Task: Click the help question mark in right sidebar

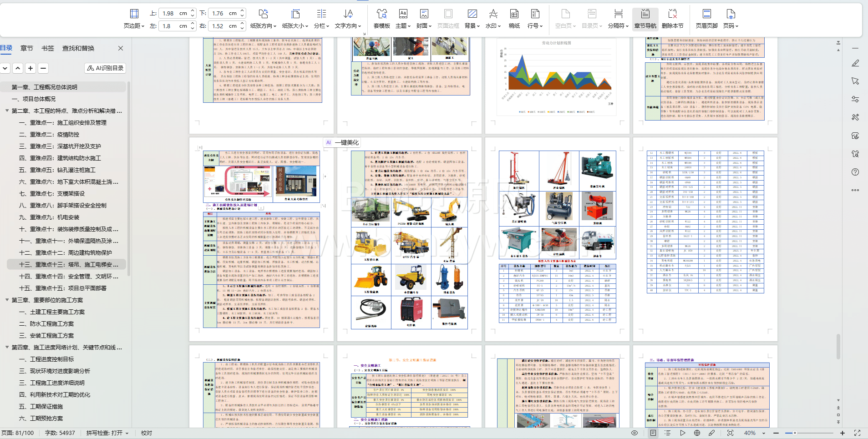Action: 855,172
